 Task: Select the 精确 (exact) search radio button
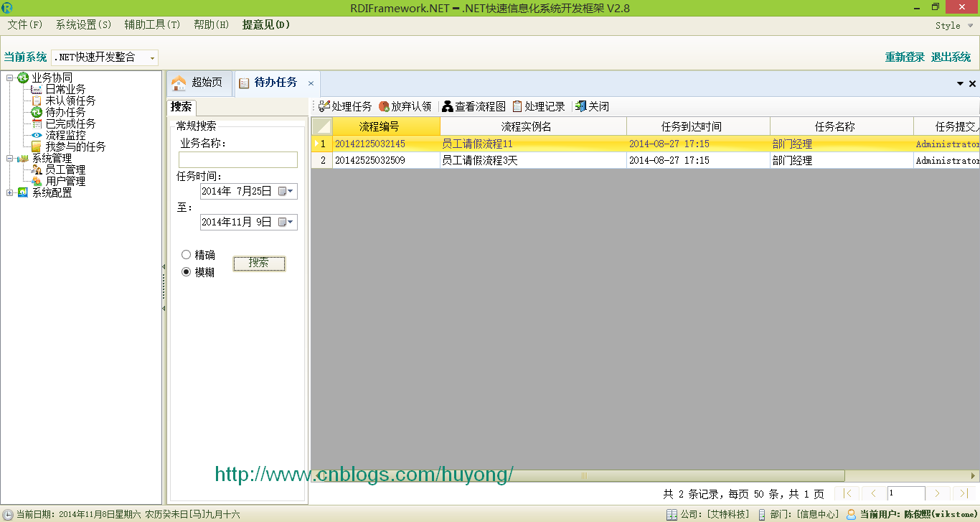coord(187,254)
